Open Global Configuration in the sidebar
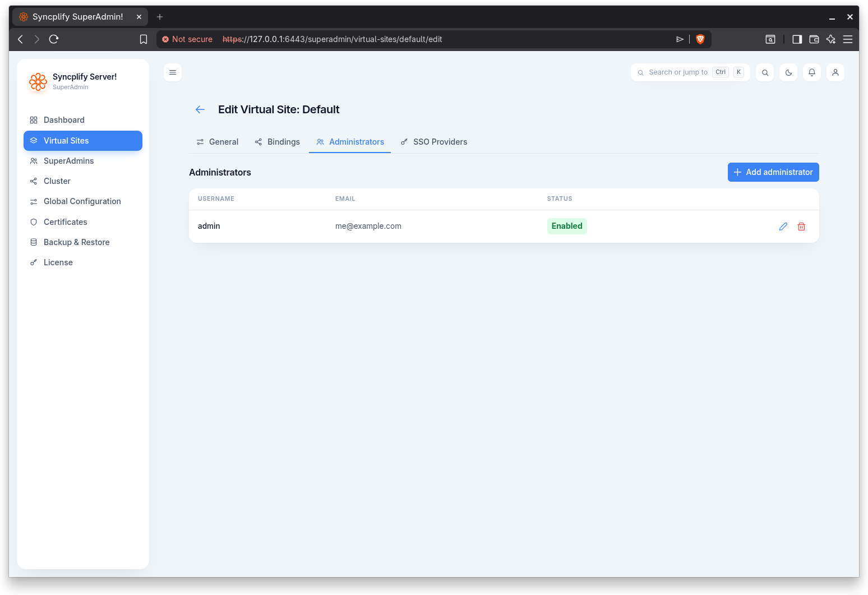The height and width of the screenshot is (595, 868). [83, 201]
